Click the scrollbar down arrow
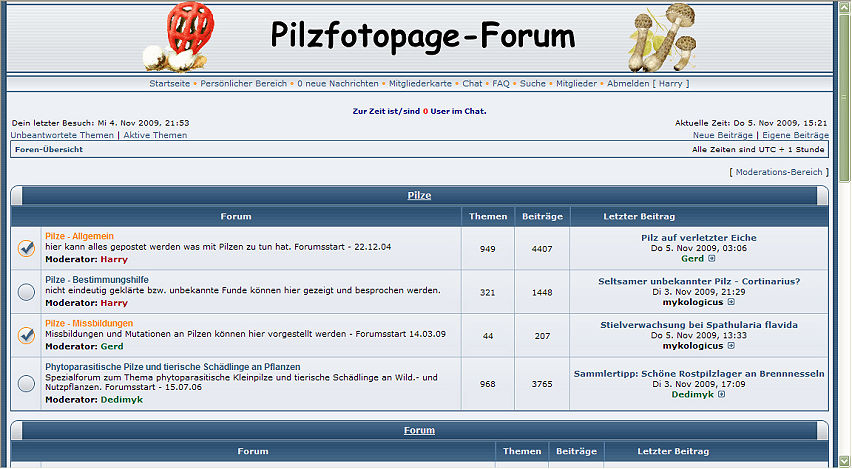The width and height of the screenshot is (852, 469). click(x=844, y=460)
